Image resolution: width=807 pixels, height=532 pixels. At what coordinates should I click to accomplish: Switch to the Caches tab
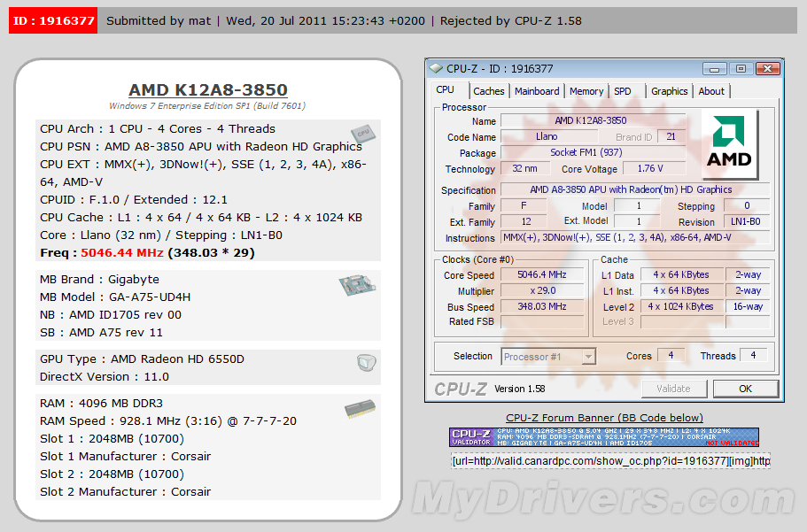488,91
